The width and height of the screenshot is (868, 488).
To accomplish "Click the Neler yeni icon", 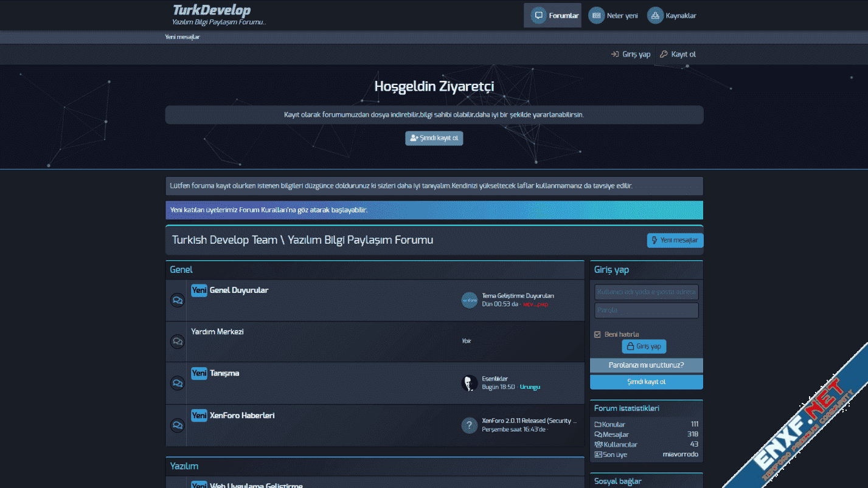I will click(x=596, y=16).
